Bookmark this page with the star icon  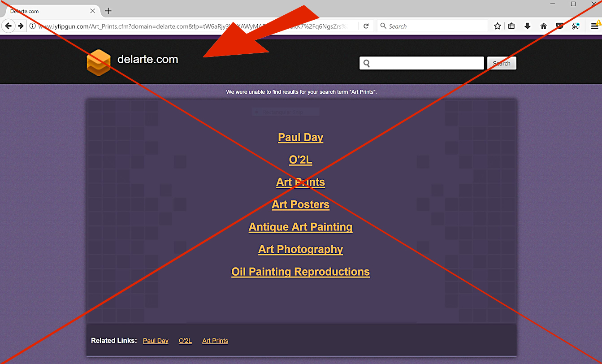coord(498,26)
